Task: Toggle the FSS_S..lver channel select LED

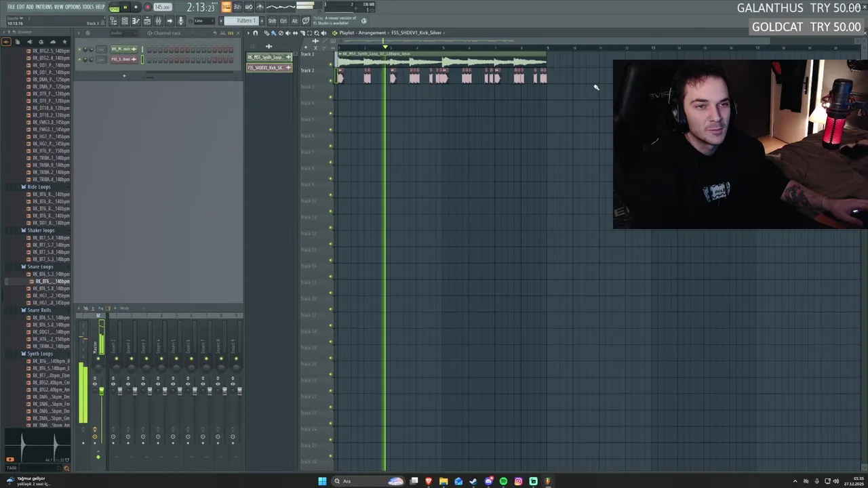Action: (x=142, y=60)
